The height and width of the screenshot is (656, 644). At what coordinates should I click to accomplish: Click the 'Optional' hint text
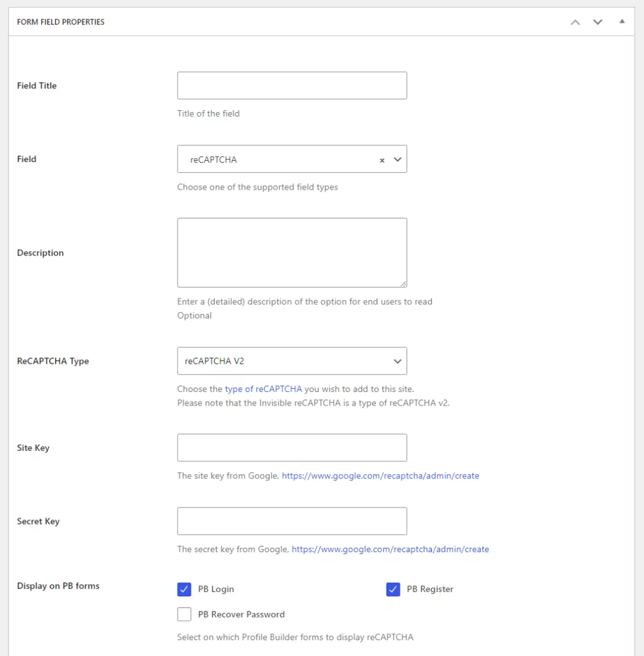(194, 316)
